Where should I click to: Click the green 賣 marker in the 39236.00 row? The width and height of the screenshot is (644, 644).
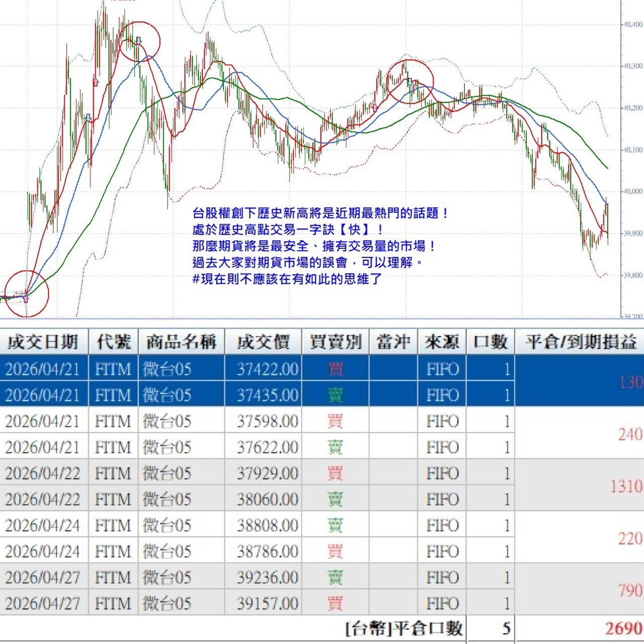click(x=335, y=577)
